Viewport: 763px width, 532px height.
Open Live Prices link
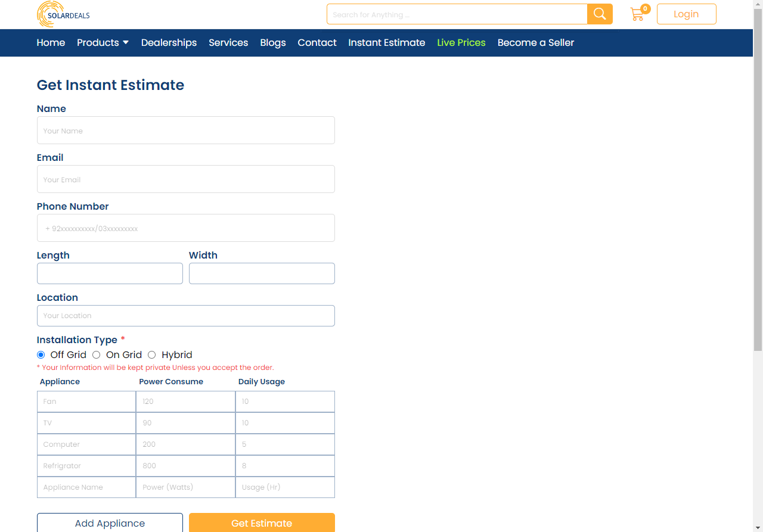click(461, 43)
